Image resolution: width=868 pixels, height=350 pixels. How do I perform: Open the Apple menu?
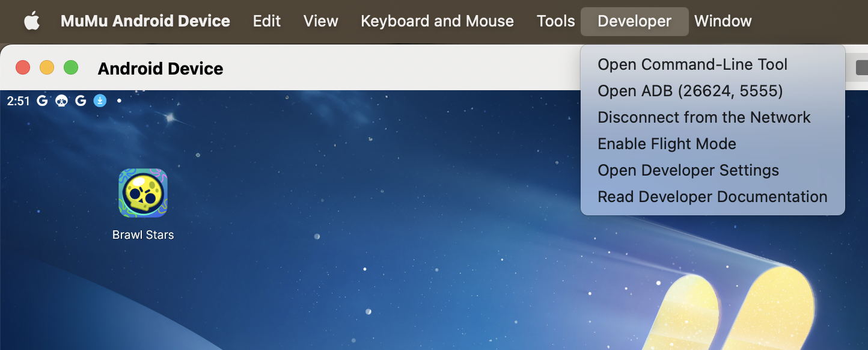(x=31, y=22)
